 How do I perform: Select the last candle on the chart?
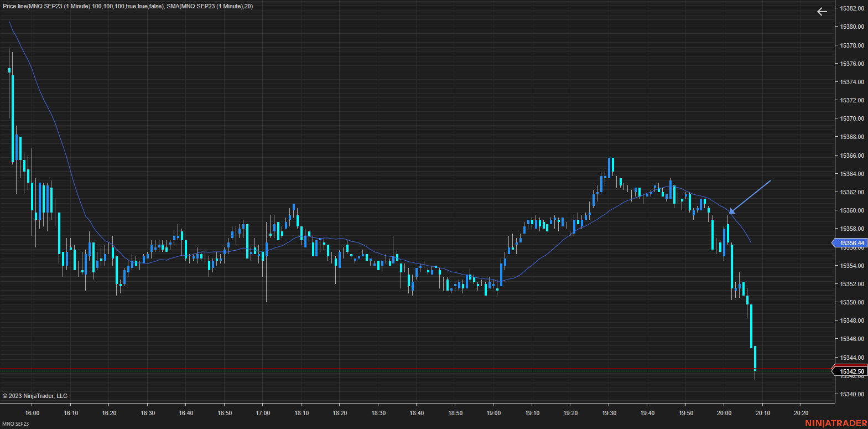pyautogui.click(x=755, y=358)
